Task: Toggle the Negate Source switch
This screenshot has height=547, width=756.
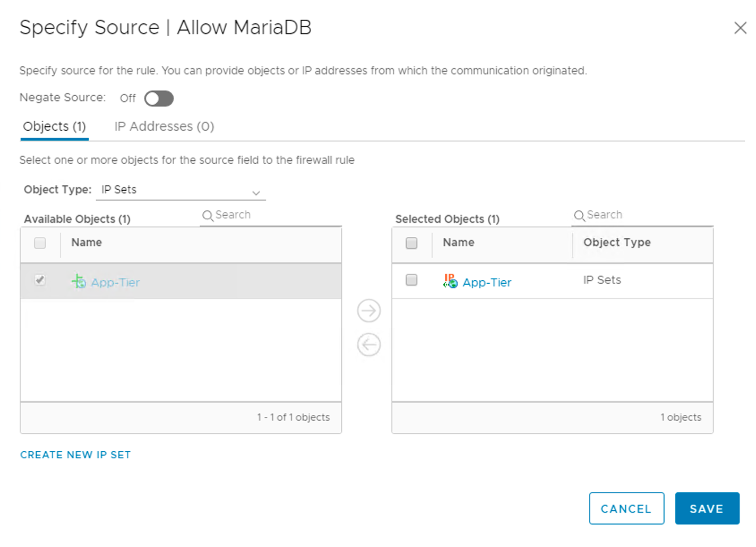Action: 159,98
